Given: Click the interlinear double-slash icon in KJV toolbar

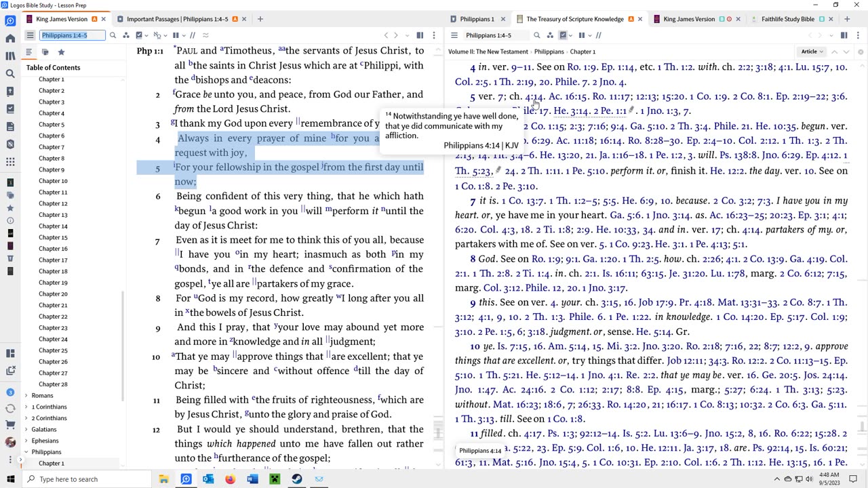Looking at the screenshot, I should (x=193, y=35).
